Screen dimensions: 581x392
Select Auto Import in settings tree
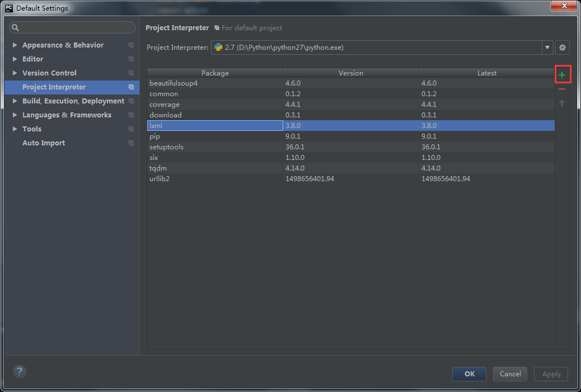44,143
